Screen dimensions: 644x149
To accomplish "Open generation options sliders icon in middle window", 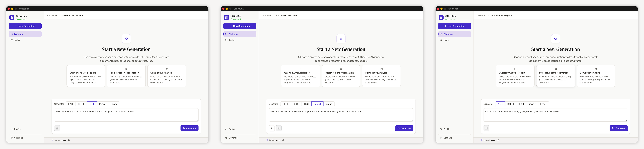I will tap(279, 128).
